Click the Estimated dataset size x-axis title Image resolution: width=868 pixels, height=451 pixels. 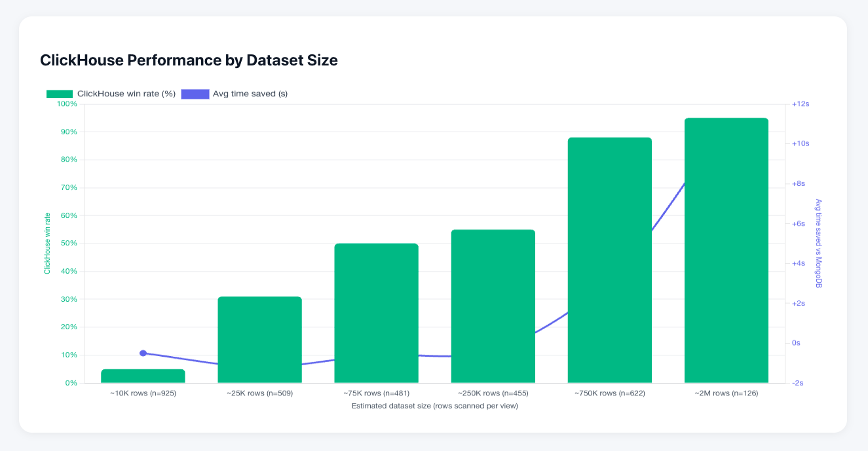(435, 406)
